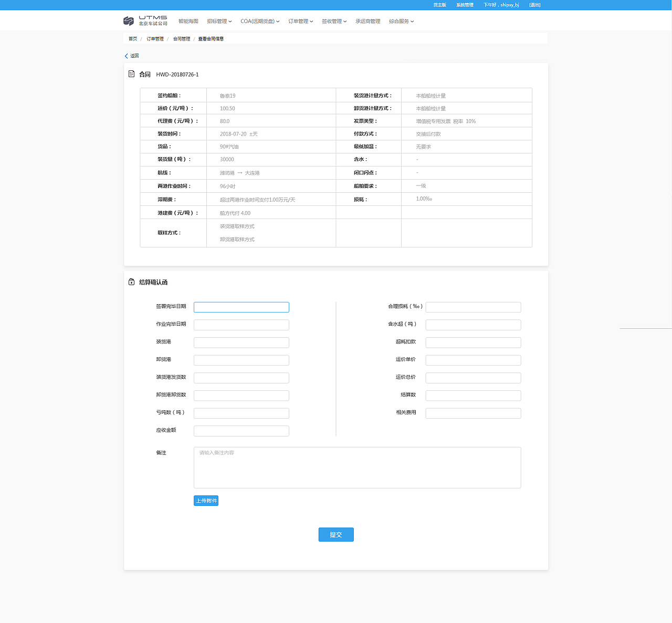The height and width of the screenshot is (623, 672).
Task: Go to 合同管理 breadcrumb
Action: [x=182, y=39]
